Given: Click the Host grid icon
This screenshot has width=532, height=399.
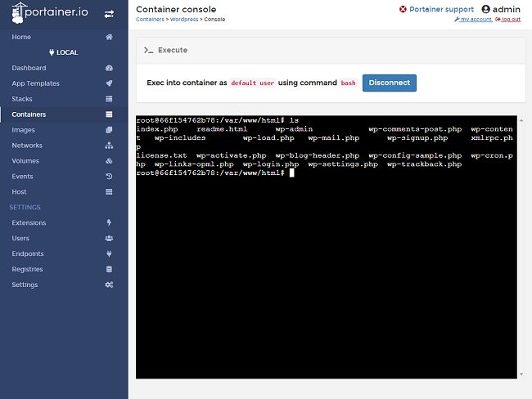Looking at the screenshot, I should tap(109, 192).
